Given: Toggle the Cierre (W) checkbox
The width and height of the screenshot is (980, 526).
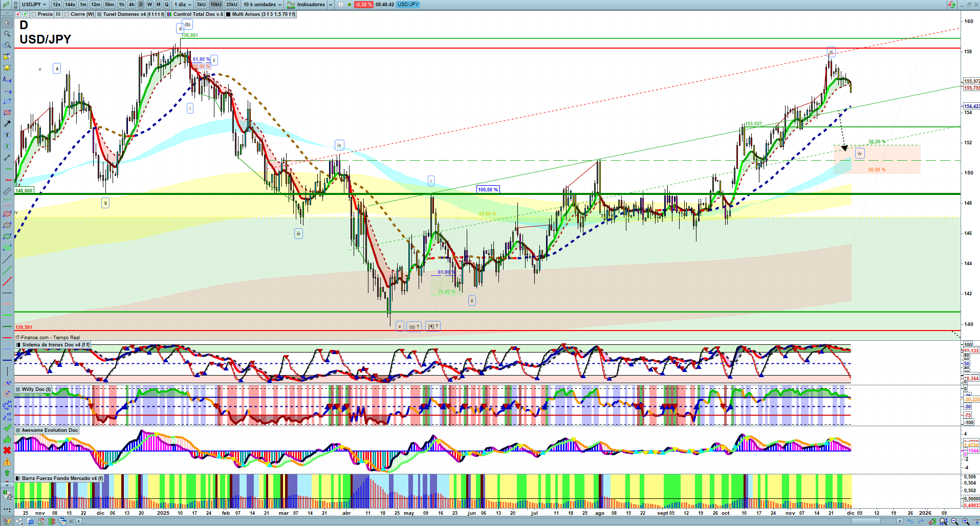Looking at the screenshot, I should click(67, 14).
